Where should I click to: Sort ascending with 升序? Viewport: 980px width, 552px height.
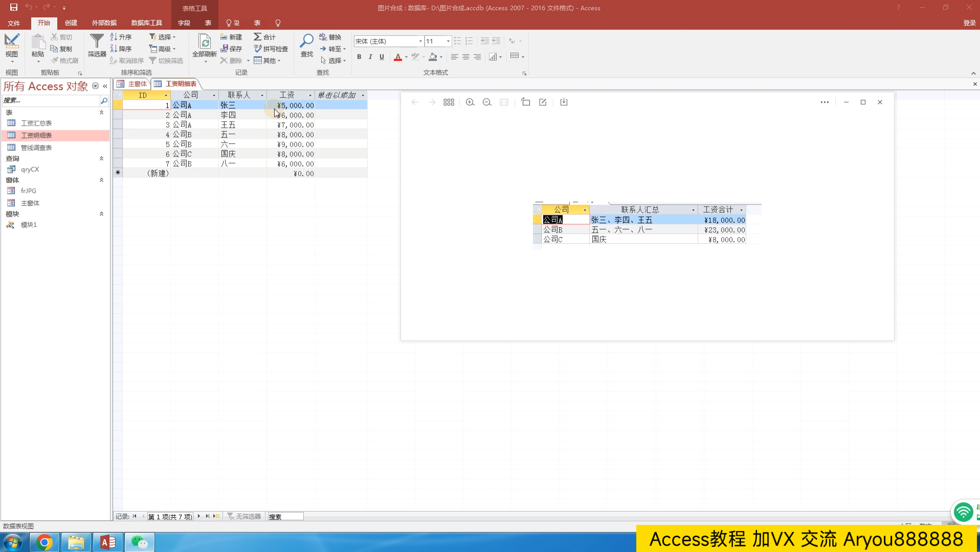pos(121,37)
